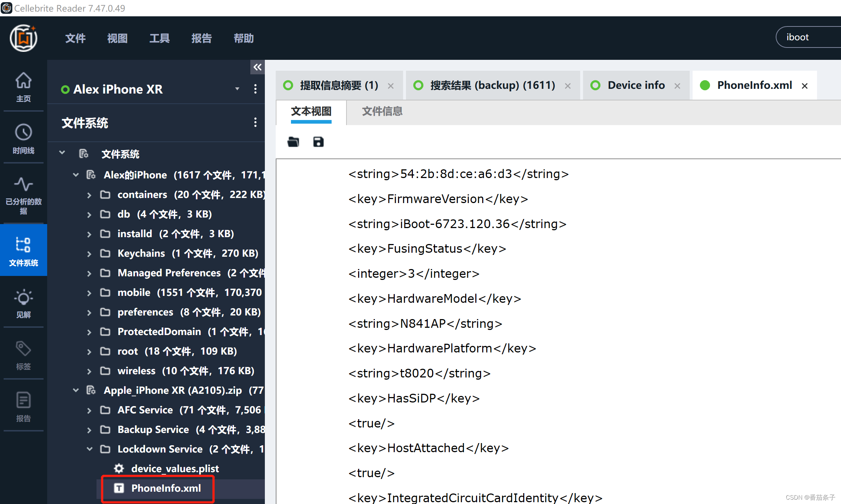Close the 提取信息摘要 (1) tab

(391, 86)
